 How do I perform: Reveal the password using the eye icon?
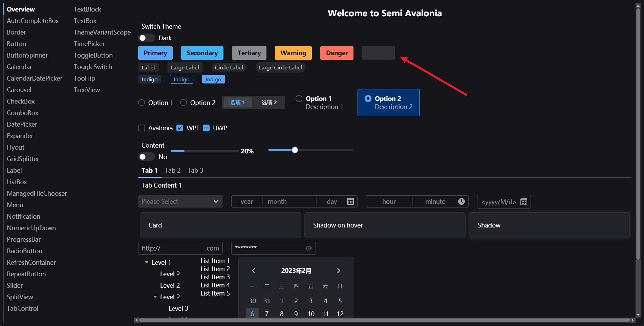pyautogui.click(x=308, y=248)
